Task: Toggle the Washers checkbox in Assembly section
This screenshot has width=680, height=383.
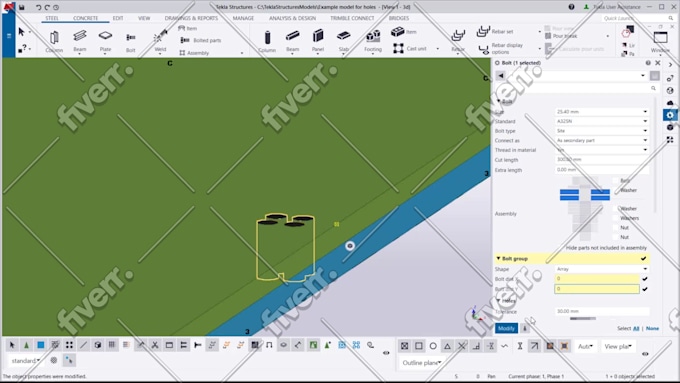Action: [x=615, y=218]
